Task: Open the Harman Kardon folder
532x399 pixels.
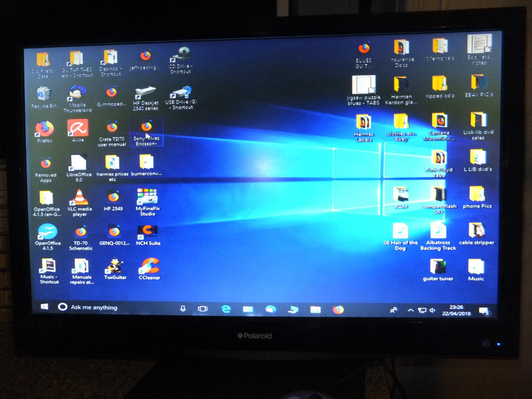Action: pyautogui.click(x=401, y=90)
